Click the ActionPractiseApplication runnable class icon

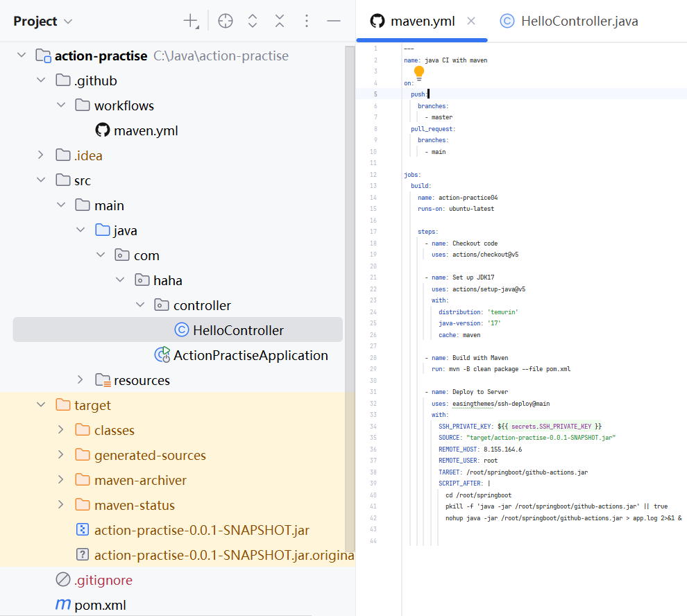coord(162,355)
